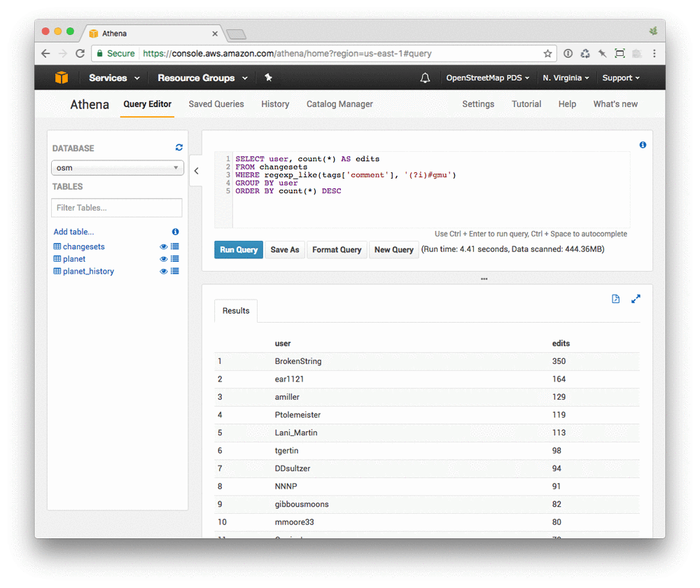Click the user column header
This screenshot has height=588, width=700.
[283, 343]
